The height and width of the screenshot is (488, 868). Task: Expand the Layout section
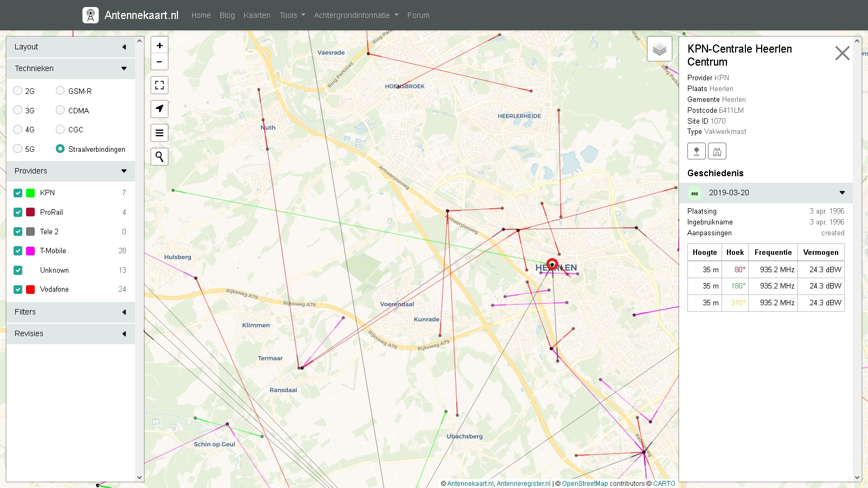(71, 47)
